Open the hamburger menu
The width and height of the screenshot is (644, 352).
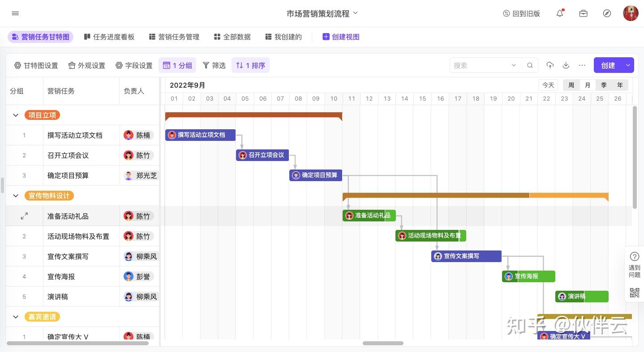pos(15,13)
